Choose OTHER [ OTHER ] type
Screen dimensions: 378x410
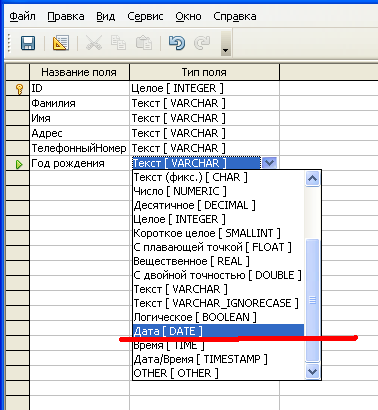click(x=218, y=373)
